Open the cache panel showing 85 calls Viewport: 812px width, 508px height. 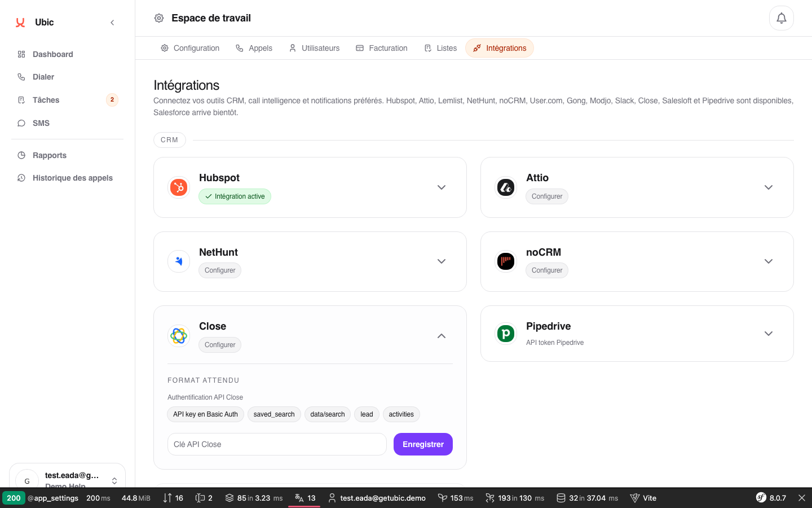click(254, 498)
